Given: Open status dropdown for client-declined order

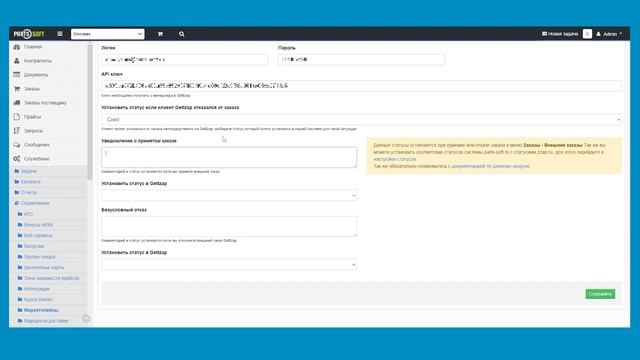Looking at the screenshot, I should point(361,120).
